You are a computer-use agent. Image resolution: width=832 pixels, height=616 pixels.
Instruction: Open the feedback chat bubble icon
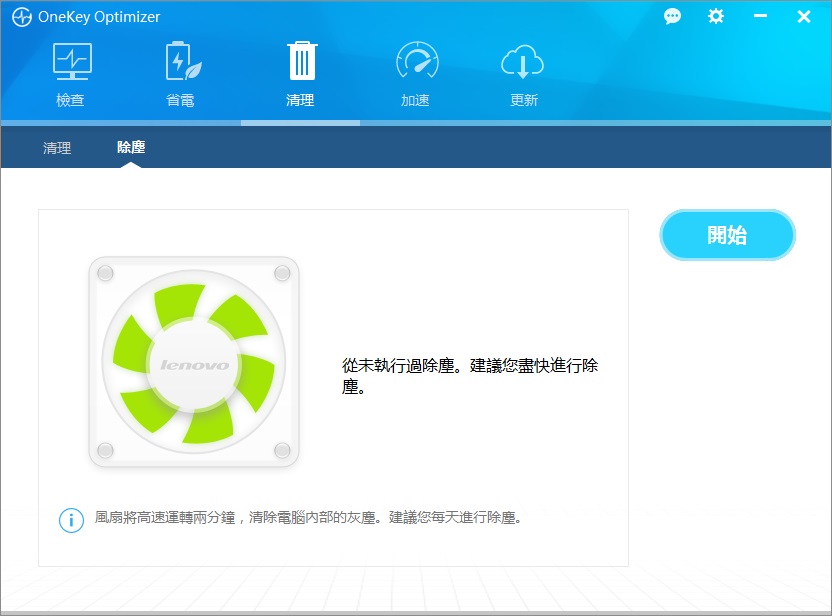(x=672, y=16)
